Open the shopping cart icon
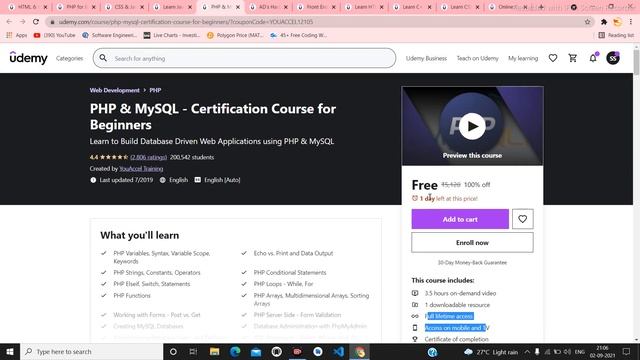 [x=573, y=58]
